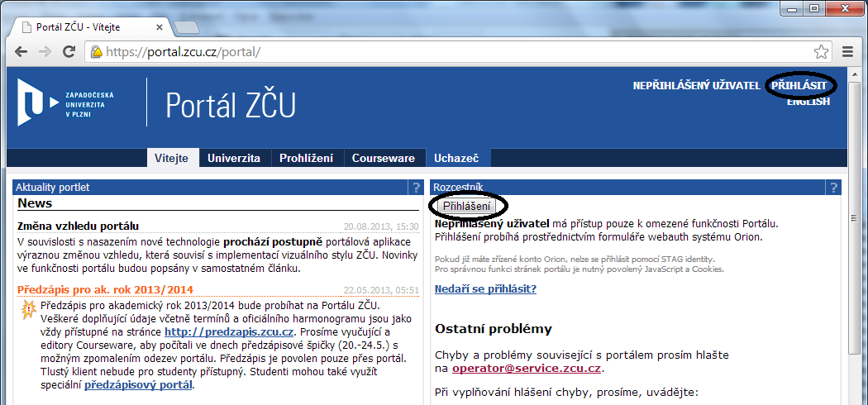Image resolution: width=868 pixels, height=405 pixels.
Task: Open the Uchazeč tab
Action: (x=456, y=158)
